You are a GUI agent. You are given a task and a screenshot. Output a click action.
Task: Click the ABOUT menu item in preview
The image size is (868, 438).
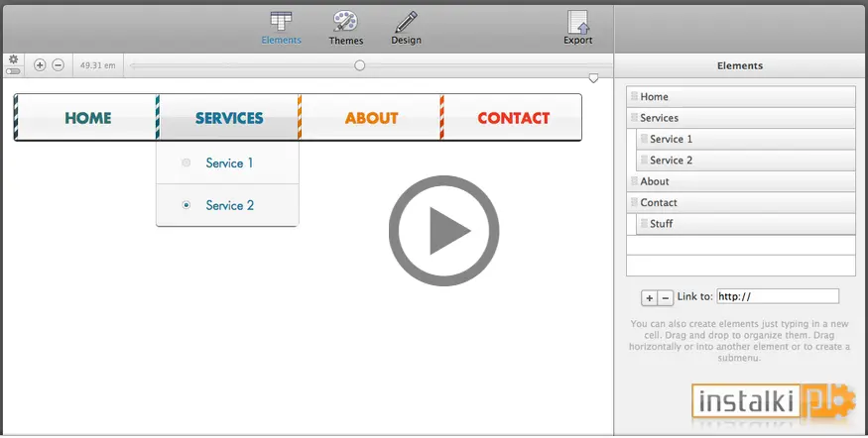click(x=371, y=118)
